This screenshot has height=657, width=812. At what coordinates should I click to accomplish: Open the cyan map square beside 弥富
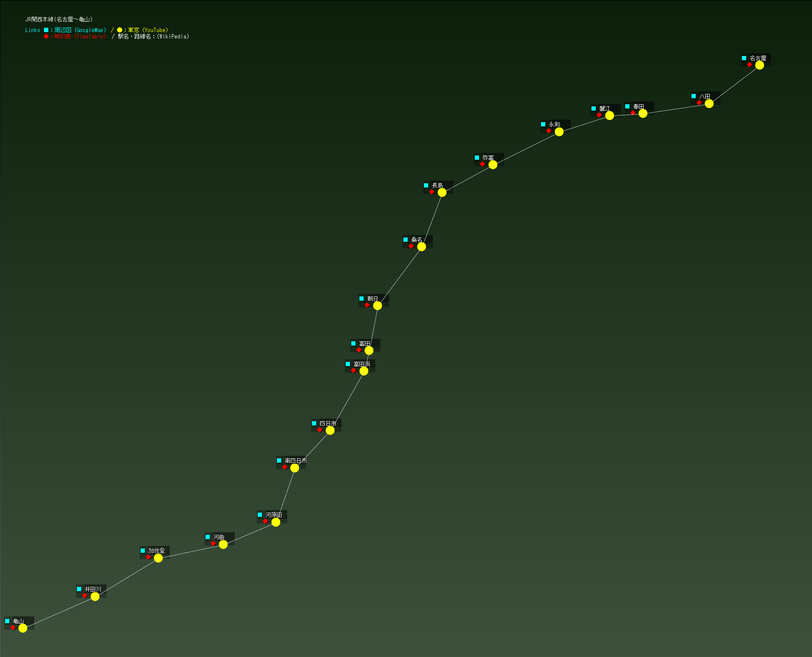pos(477,158)
